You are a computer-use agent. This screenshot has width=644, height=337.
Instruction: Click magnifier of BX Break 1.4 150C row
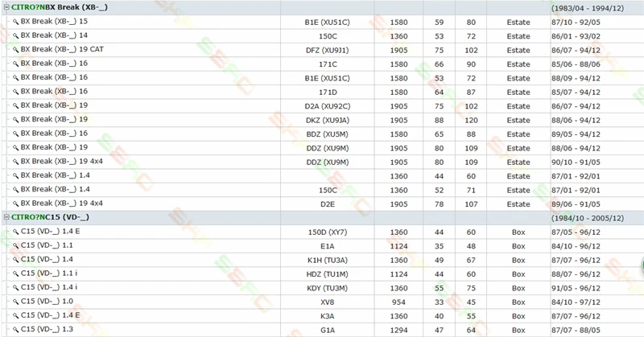[15, 189]
